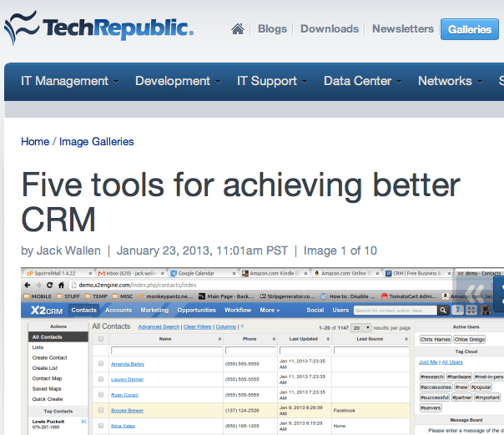
Task: Open the TEMP bookmarks folder
Action: tap(96, 296)
